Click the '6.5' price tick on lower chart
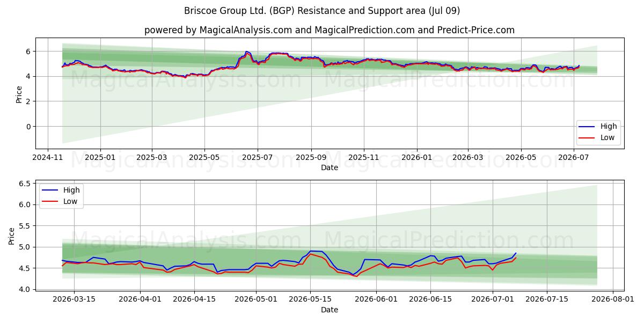The image size is (644, 322). [24, 184]
